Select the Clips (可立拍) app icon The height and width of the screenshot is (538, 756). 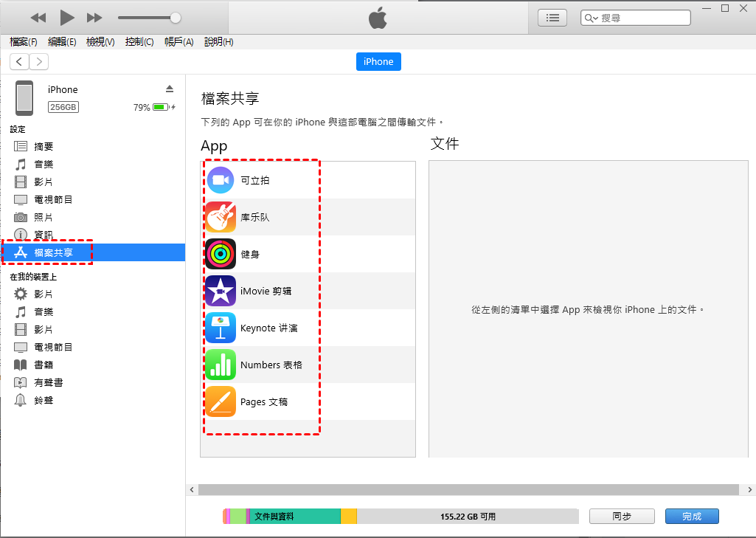pyautogui.click(x=220, y=180)
